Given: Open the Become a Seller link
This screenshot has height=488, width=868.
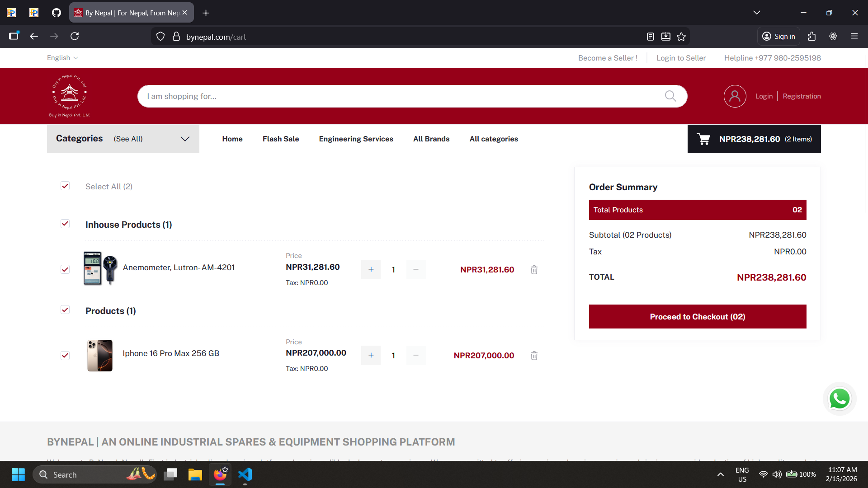Looking at the screenshot, I should pos(608,58).
